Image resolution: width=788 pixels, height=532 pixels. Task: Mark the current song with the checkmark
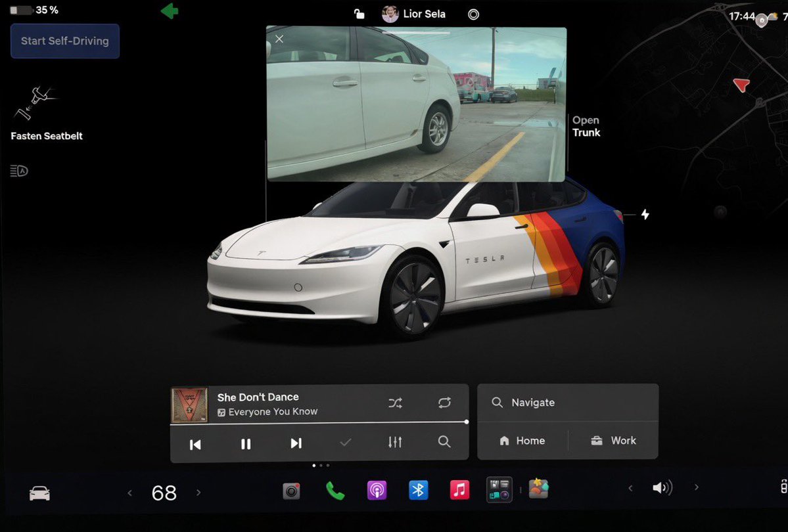(345, 443)
